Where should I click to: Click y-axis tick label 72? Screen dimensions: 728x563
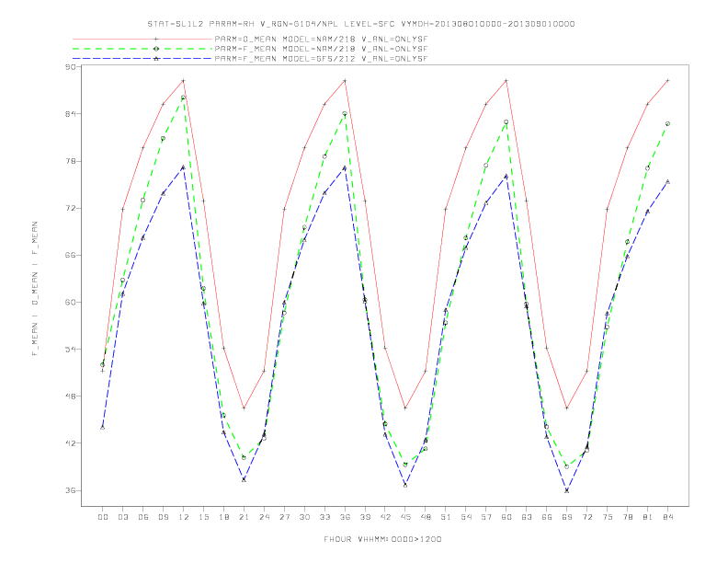coord(71,208)
